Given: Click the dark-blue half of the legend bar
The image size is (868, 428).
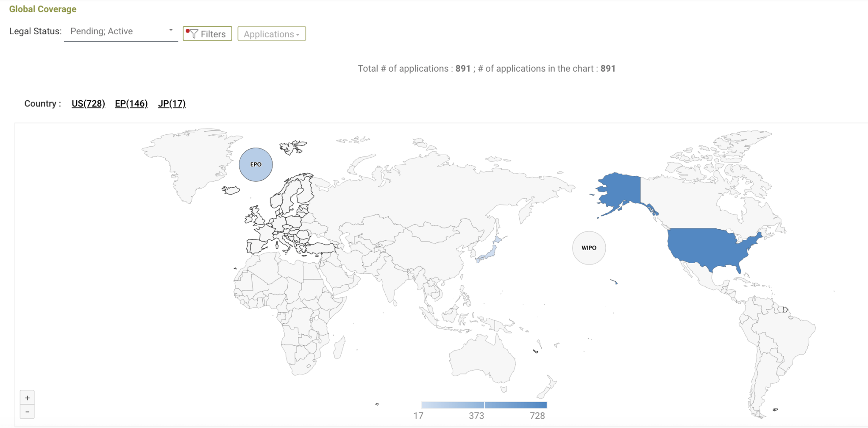Looking at the screenshot, I should pos(516,405).
